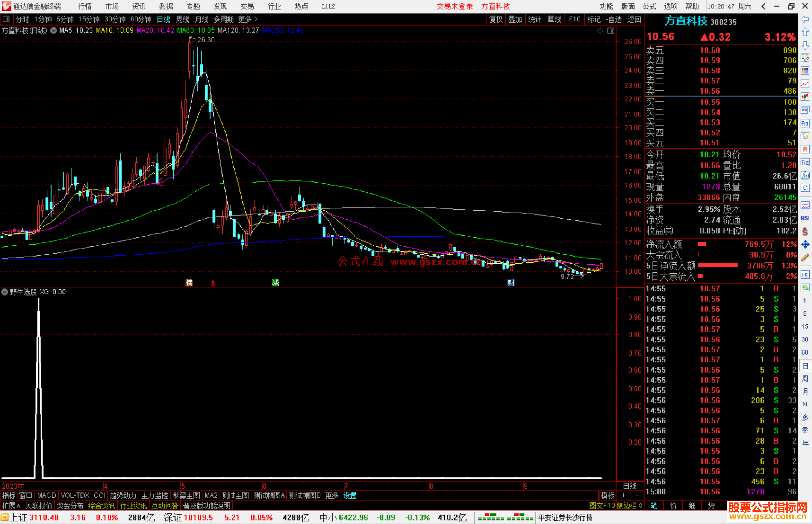
Task: Toggle the left panel button beside 分时
Action: pyautogui.click(x=6, y=19)
